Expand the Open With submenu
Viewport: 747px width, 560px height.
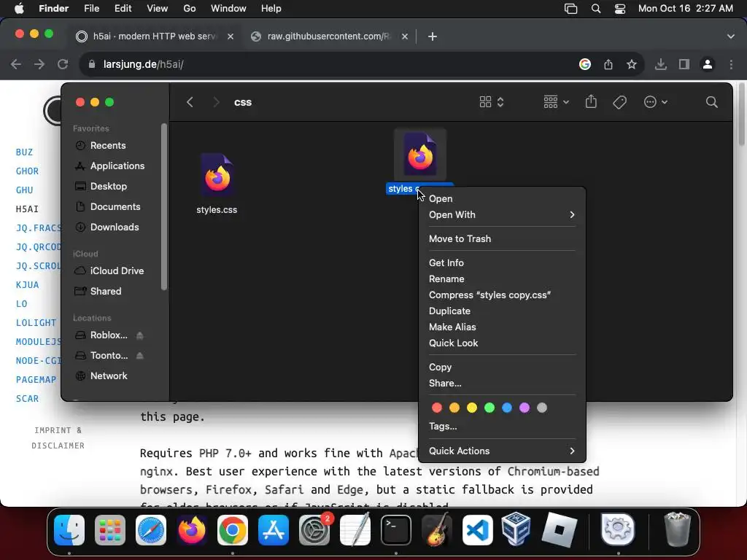pyautogui.click(x=502, y=215)
